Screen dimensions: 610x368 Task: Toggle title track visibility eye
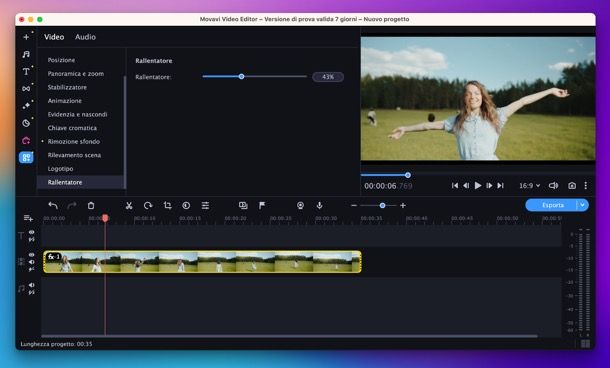tap(32, 232)
